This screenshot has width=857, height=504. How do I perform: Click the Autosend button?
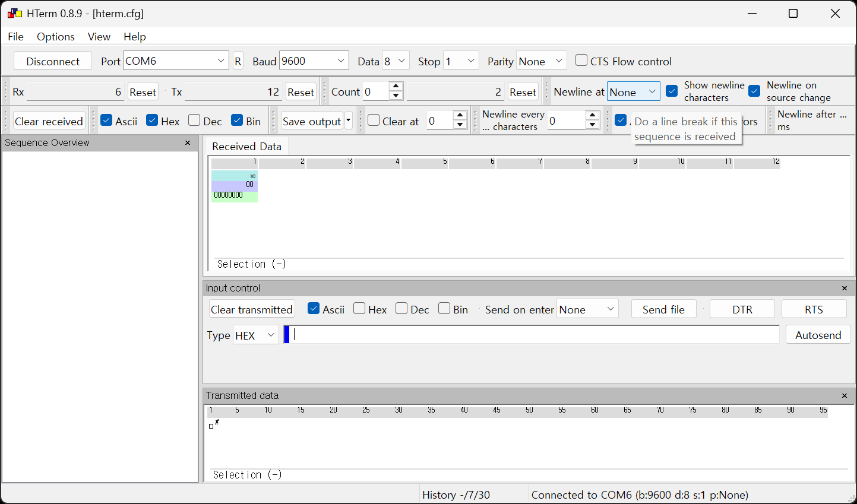818,335
